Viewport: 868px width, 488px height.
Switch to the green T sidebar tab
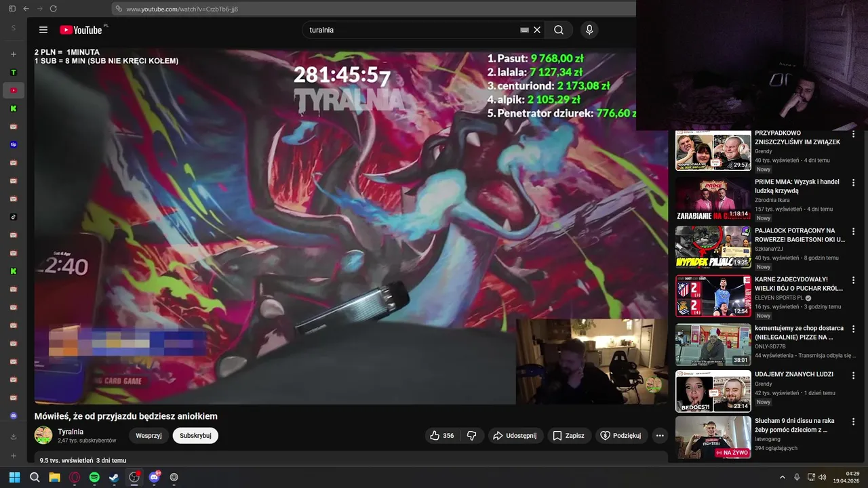coord(14,73)
